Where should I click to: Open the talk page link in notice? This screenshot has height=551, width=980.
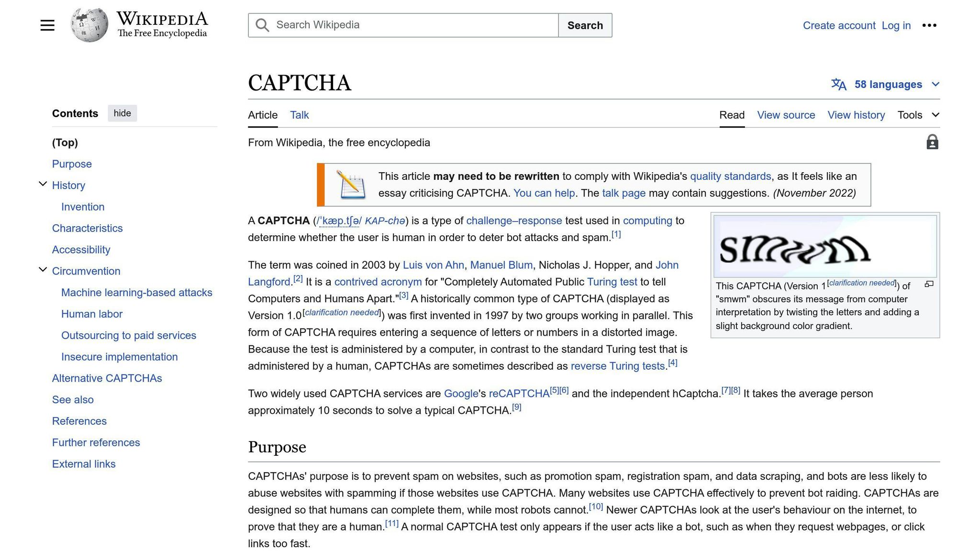[x=624, y=193]
